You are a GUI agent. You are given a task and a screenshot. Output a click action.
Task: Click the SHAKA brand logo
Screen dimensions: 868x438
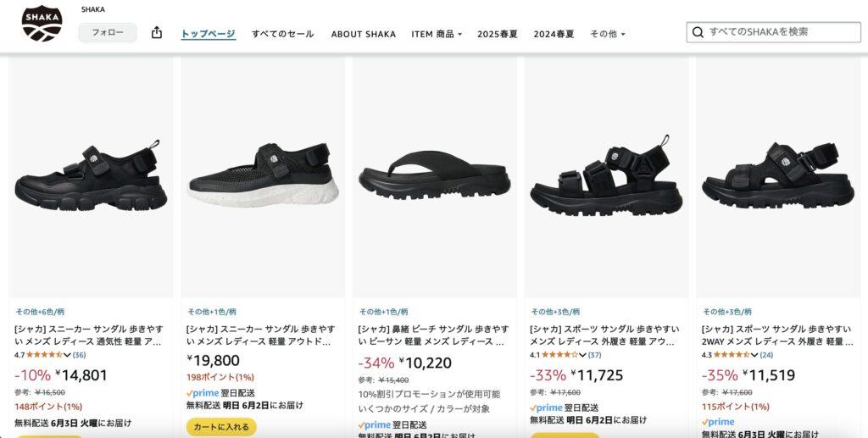click(42, 24)
